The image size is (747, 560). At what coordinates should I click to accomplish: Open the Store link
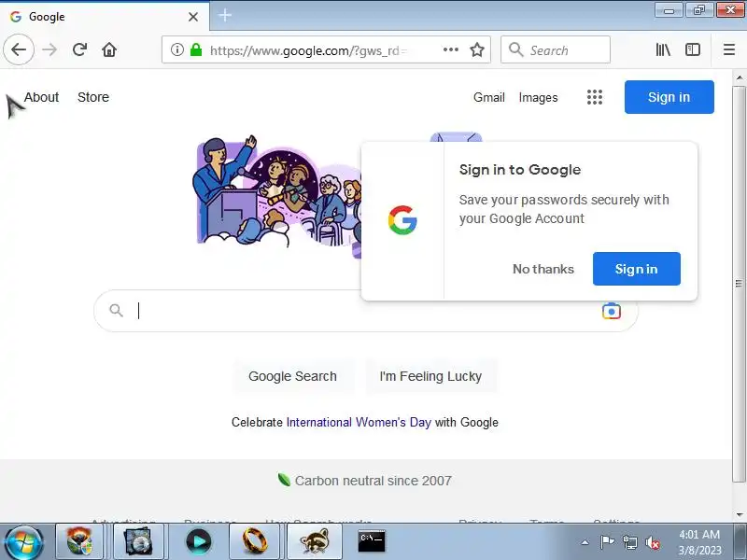(x=93, y=97)
